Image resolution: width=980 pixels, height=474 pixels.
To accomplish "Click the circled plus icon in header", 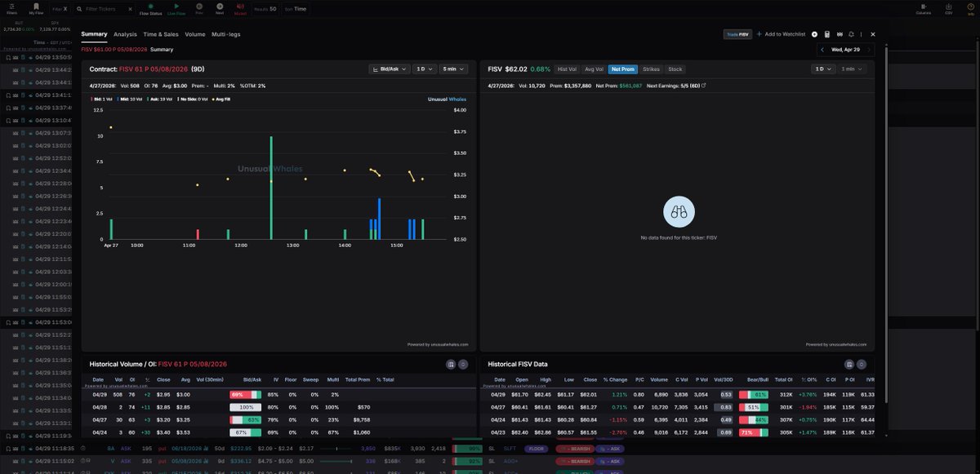I will tap(814, 34).
